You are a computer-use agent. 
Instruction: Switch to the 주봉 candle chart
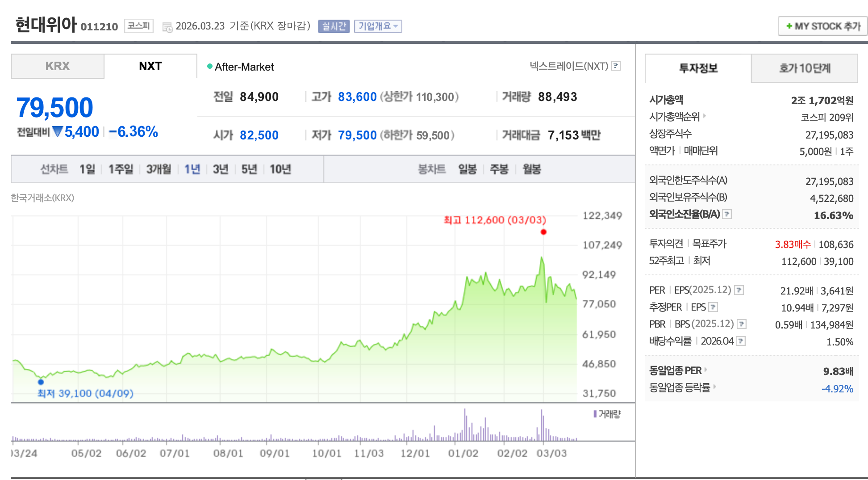(x=499, y=169)
